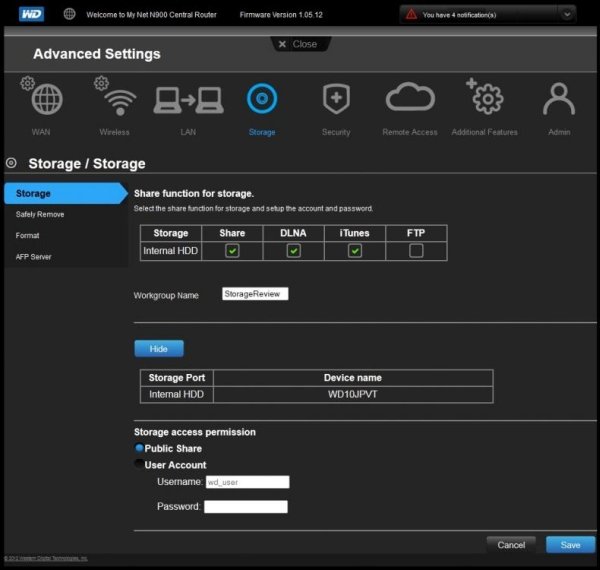600x570 pixels.
Task: Enable the FTP checkbox for Internal HDD
Action: pos(416,251)
